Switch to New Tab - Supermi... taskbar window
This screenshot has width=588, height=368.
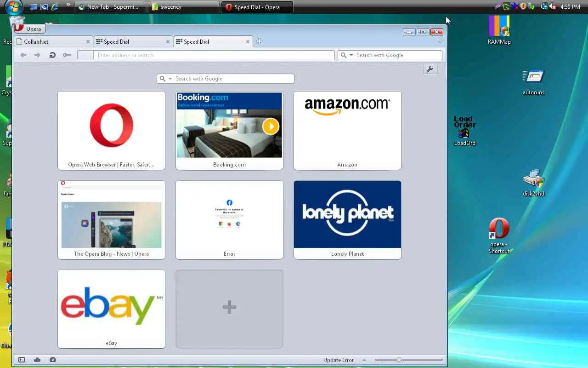coord(110,7)
